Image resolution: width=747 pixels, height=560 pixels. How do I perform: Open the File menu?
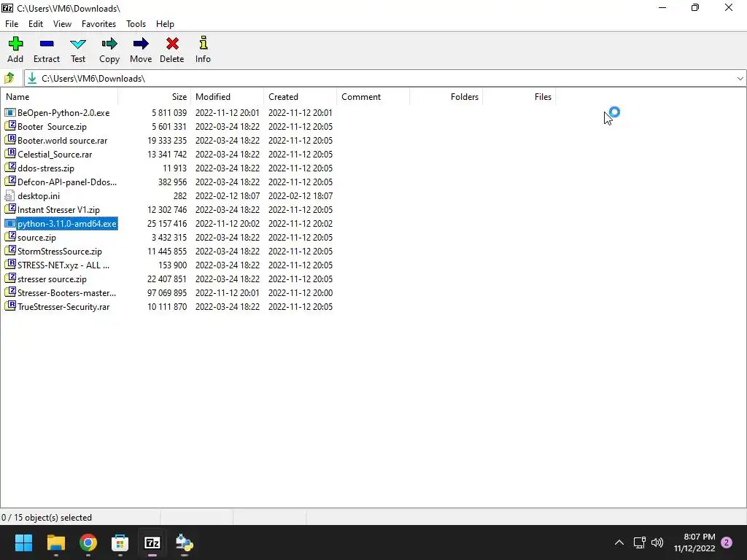point(12,24)
